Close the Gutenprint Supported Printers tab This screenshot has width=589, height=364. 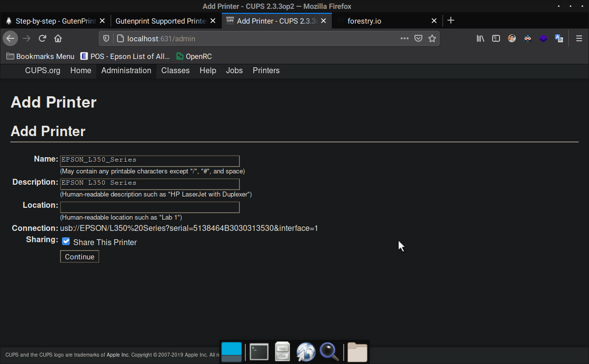[213, 21]
